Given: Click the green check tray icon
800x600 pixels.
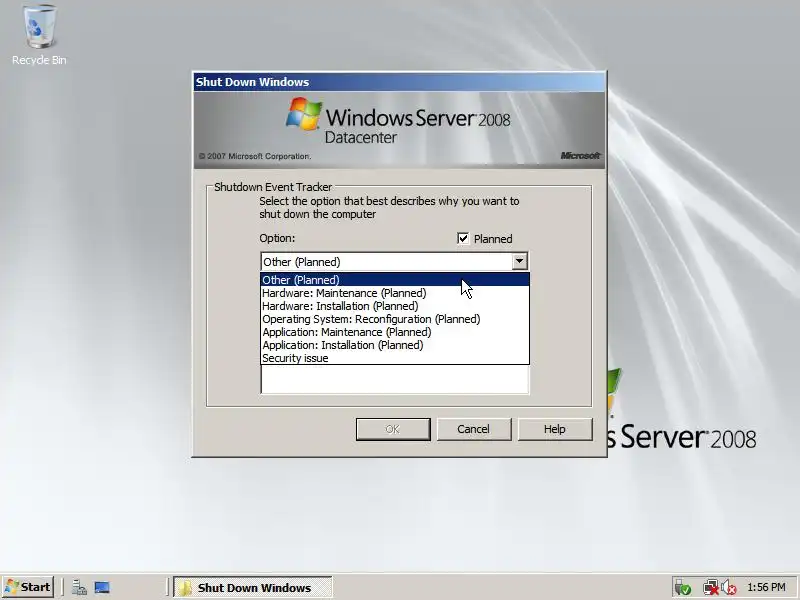Looking at the screenshot, I should click(682, 588).
